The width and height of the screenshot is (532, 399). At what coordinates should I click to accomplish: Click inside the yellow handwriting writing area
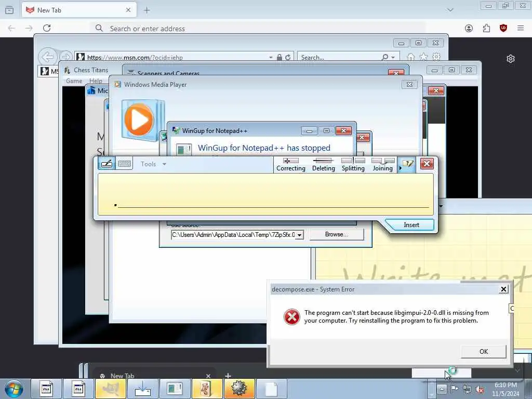[265, 194]
